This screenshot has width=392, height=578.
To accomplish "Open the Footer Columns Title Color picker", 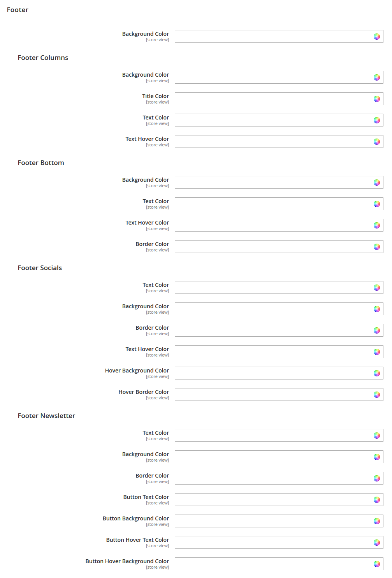I will coord(376,98).
